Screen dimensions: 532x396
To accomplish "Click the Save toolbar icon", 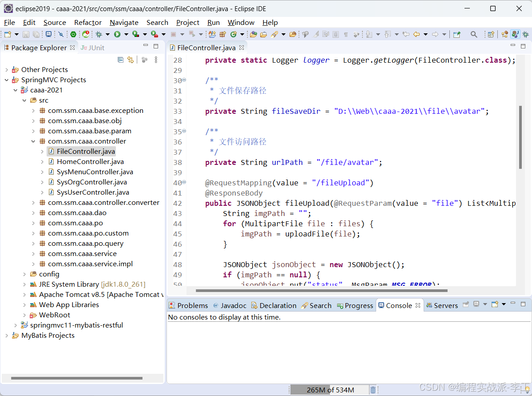I will [x=26, y=34].
